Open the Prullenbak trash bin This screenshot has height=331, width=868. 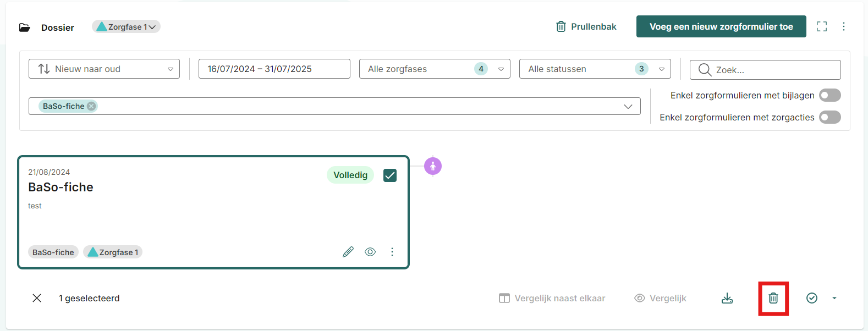[x=586, y=26]
